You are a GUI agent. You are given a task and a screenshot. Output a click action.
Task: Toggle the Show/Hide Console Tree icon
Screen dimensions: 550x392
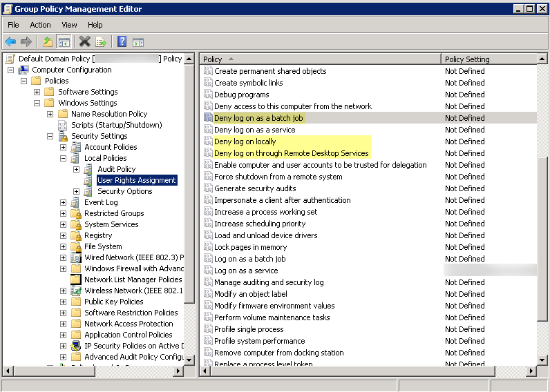tap(64, 42)
